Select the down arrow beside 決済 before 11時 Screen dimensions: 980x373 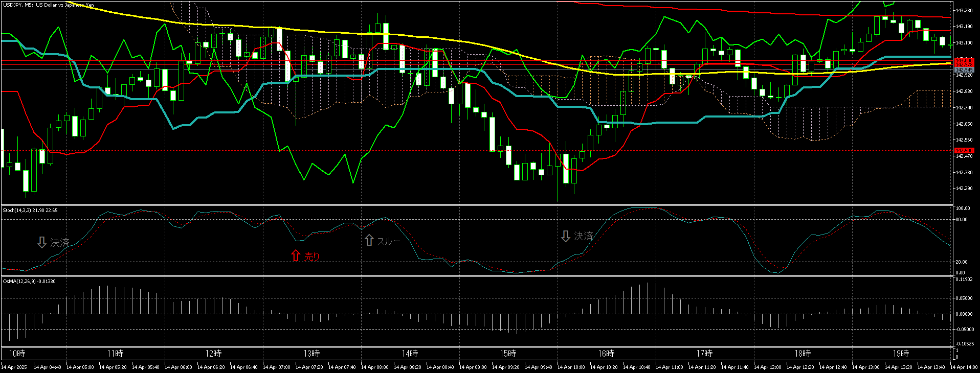(42, 242)
